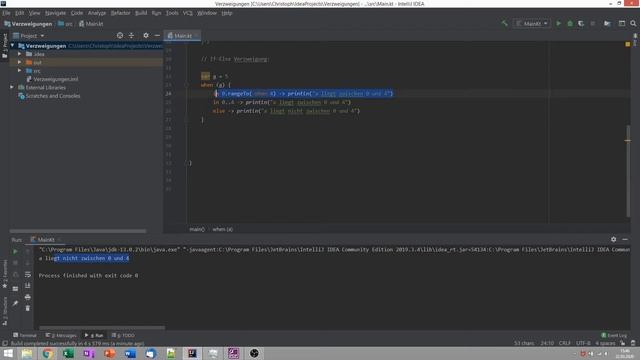
Task: Run with coverage from top toolbar
Action: pos(581,24)
